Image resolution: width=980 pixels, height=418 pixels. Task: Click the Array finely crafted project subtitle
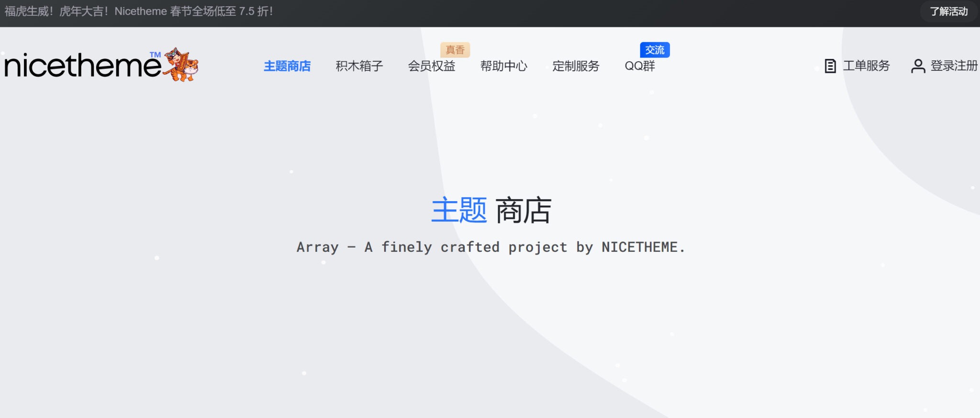(490, 247)
